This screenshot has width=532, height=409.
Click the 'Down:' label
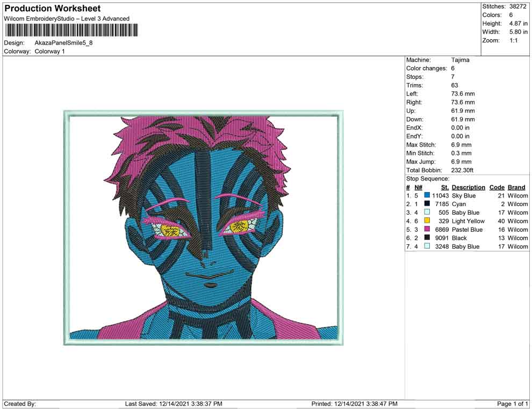click(x=415, y=119)
